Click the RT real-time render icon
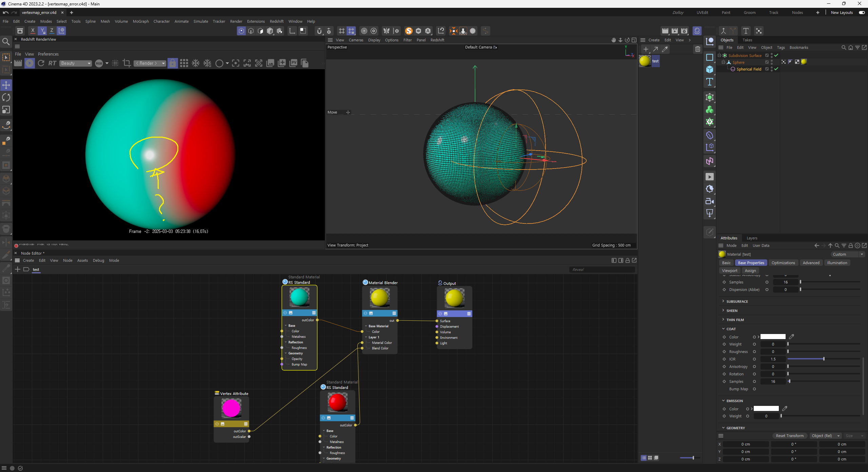Viewport: 868px width, 472px height. (x=52, y=63)
